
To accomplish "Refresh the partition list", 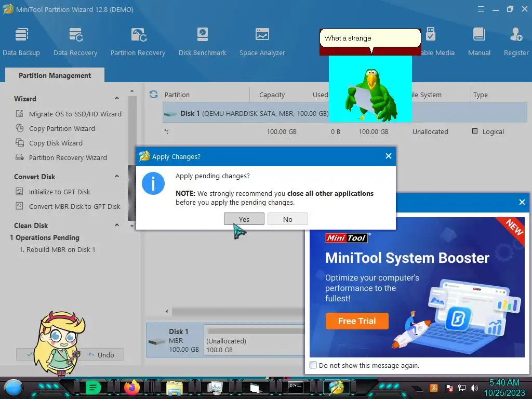I will pos(154,95).
